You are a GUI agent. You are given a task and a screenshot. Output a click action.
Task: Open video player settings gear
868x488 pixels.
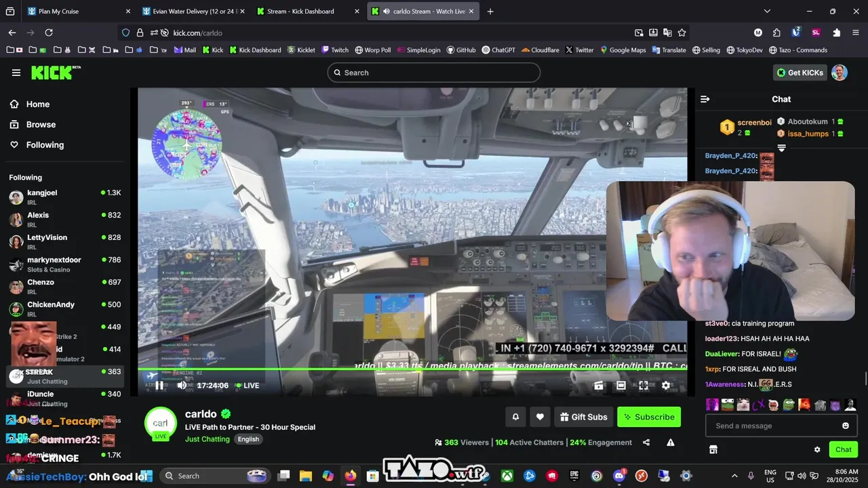(666, 385)
